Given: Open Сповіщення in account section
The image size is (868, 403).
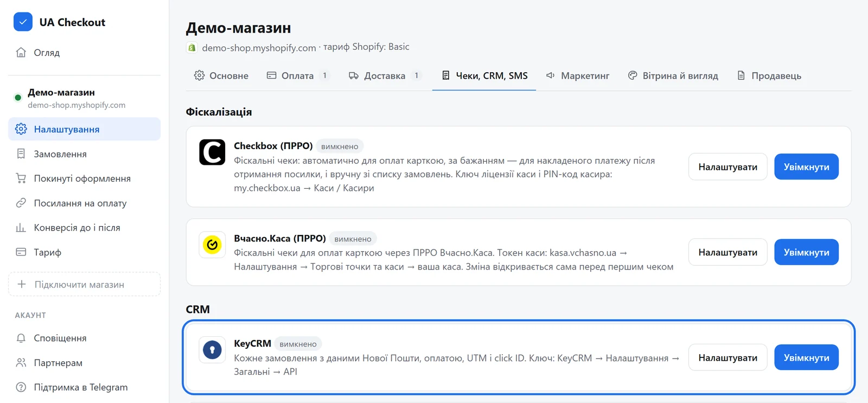Looking at the screenshot, I should pos(85,338).
